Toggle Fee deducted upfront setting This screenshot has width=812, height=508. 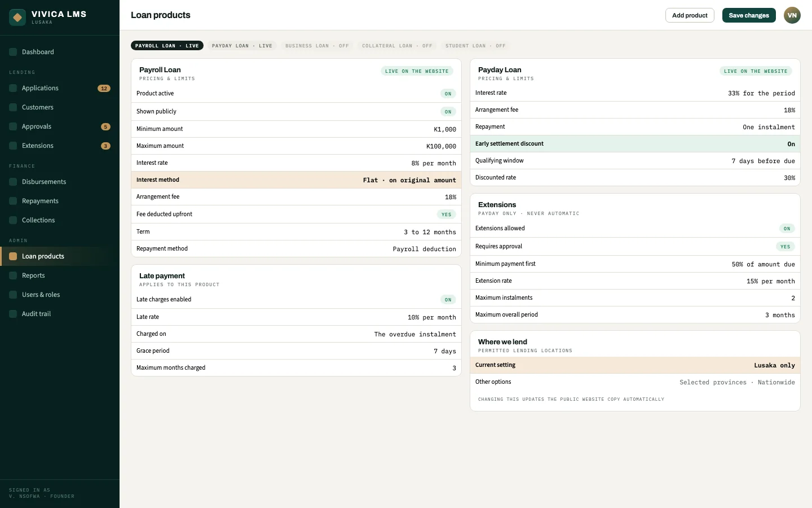point(447,214)
